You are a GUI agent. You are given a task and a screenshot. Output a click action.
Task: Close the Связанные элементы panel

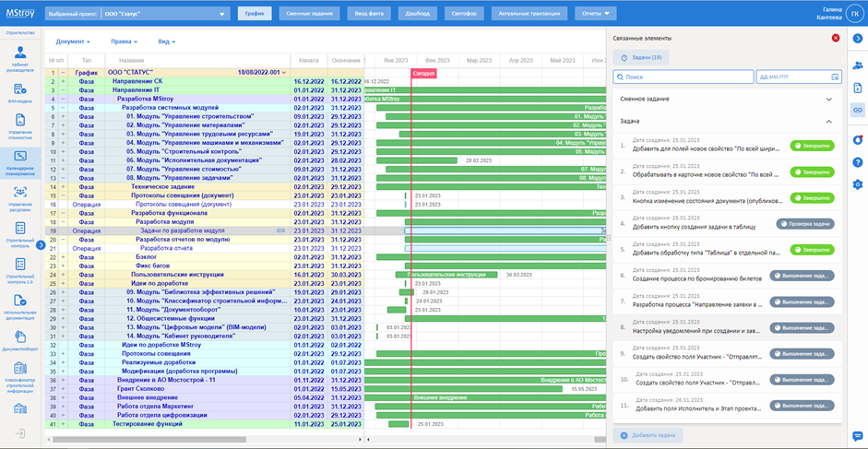coord(836,38)
